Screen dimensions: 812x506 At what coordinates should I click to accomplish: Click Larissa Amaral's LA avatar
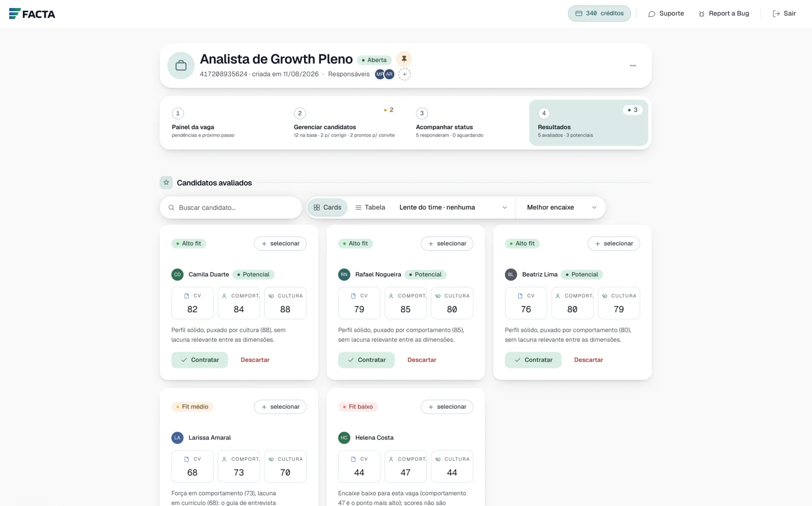coord(177,438)
